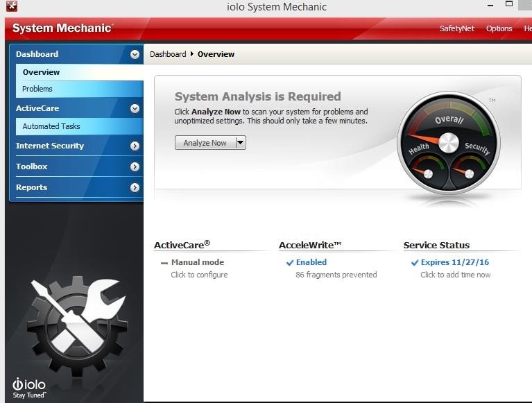Open Automated Tasks under ActiveCare

coord(79,126)
